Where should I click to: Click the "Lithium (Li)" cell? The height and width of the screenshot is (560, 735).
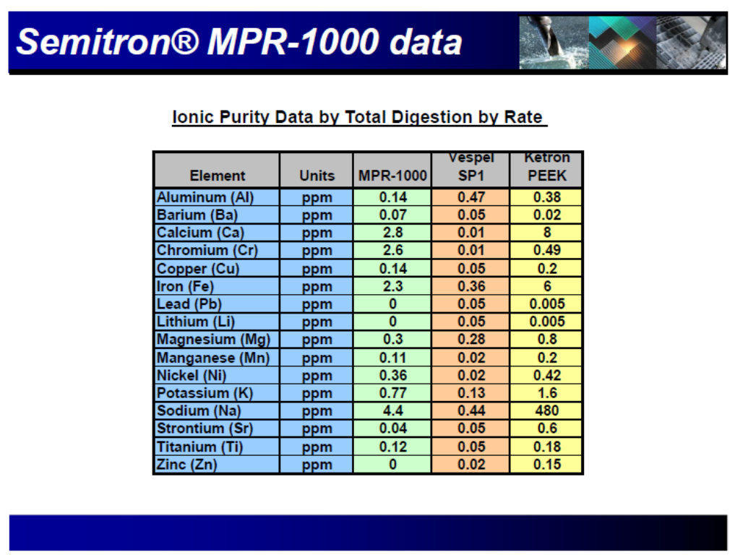coord(217,322)
